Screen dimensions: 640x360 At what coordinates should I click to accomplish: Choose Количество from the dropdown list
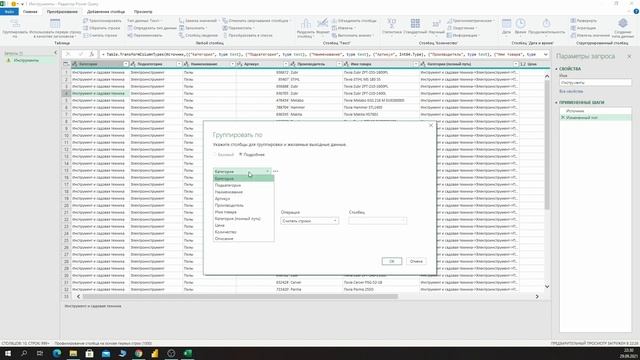click(244, 232)
